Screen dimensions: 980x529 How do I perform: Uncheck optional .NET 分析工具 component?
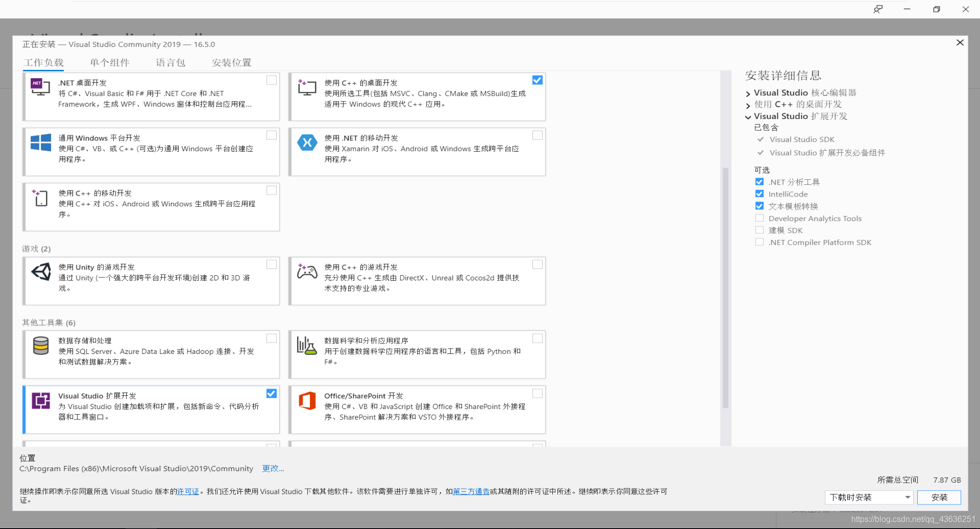pos(759,182)
